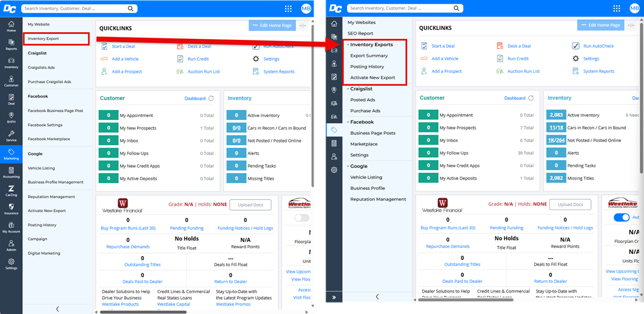
Task: Open Settings gear in left screenshot sidebar
Action: (11, 264)
